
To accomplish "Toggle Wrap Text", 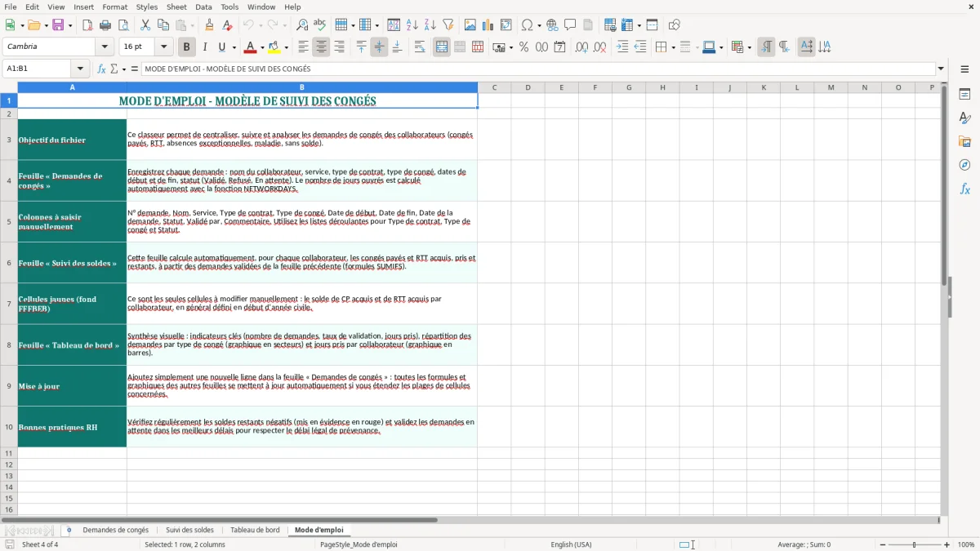I will (x=420, y=47).
